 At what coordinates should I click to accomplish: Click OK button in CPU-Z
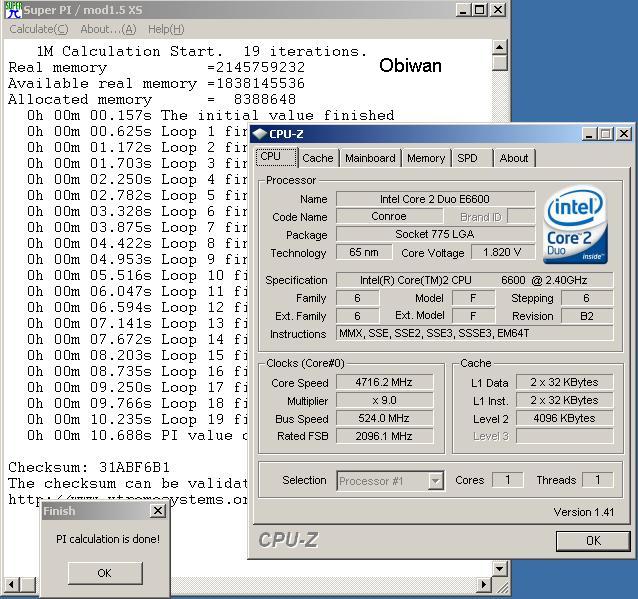coord(592,541)
